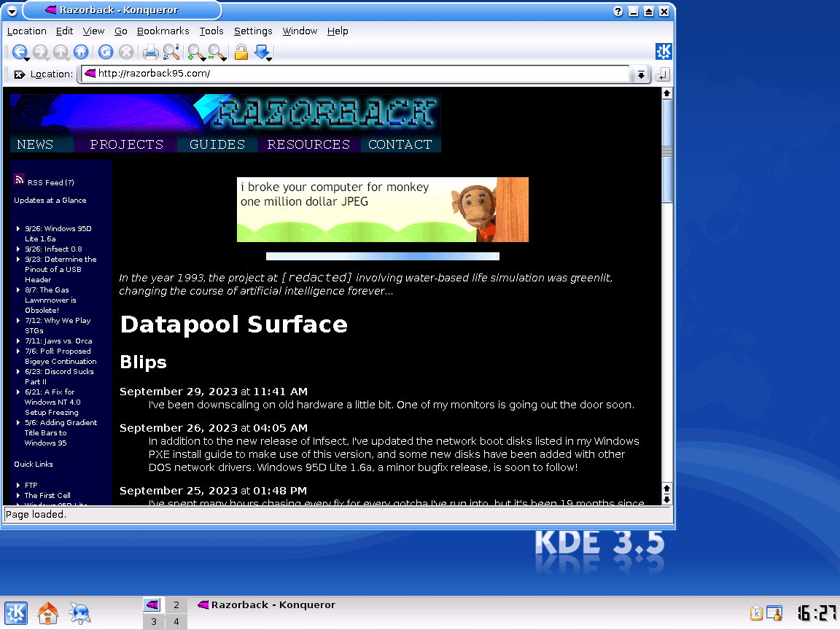Click the title bar question-mark help button
The image size is (840, 630).
coord(618,11)
